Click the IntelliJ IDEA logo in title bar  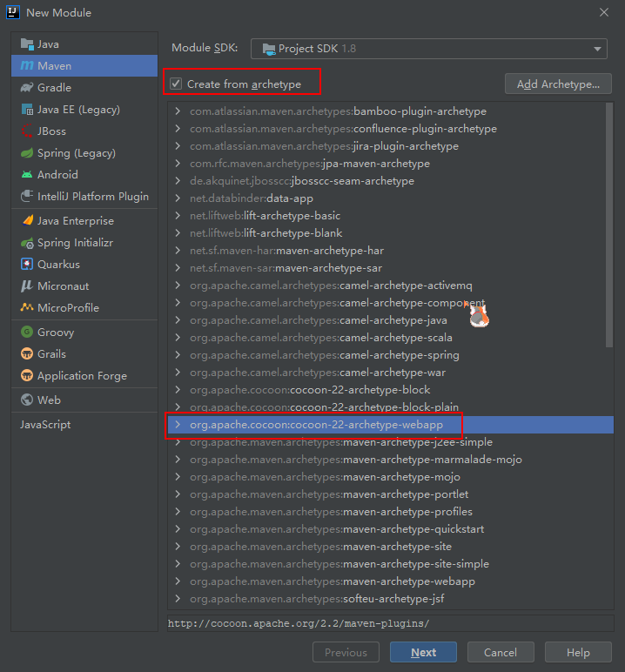click(13, 12)
